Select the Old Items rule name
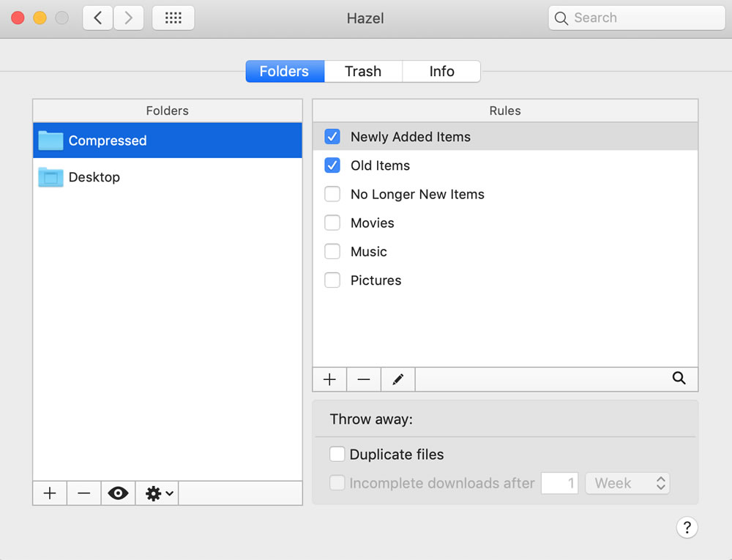 point(380,165)
